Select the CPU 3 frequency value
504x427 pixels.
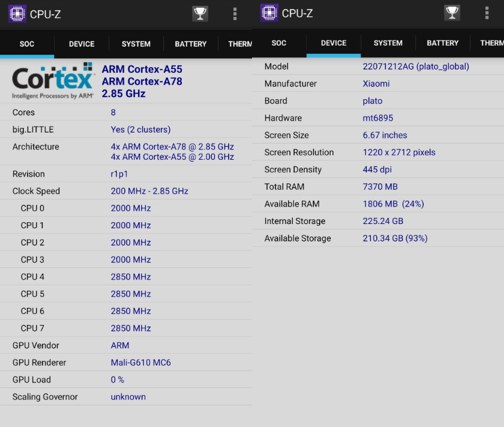pyautogui.click(x=131, y=259)
